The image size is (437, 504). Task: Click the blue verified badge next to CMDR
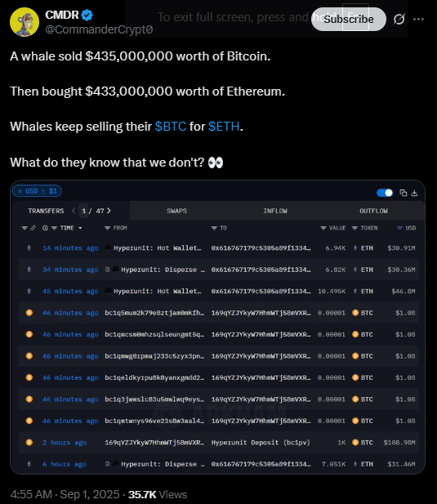[87, 15]
